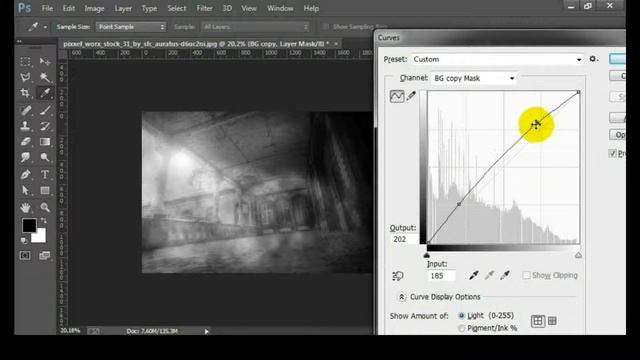Select the Rectangle shape tool
This screenshot has height=360, width=640.
(45, 191)
